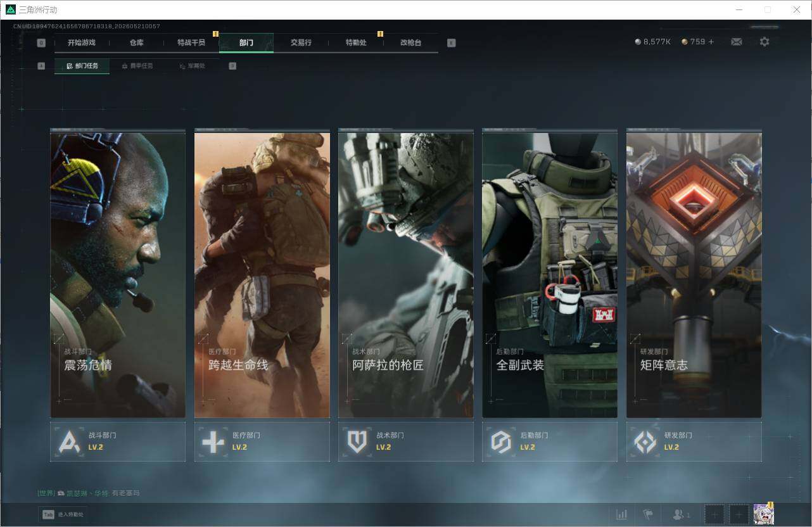The image size is (812, 527).
Task: Open the 阿萨拉的枪匠 tactical mission card
Action: [x=406, y=274]
